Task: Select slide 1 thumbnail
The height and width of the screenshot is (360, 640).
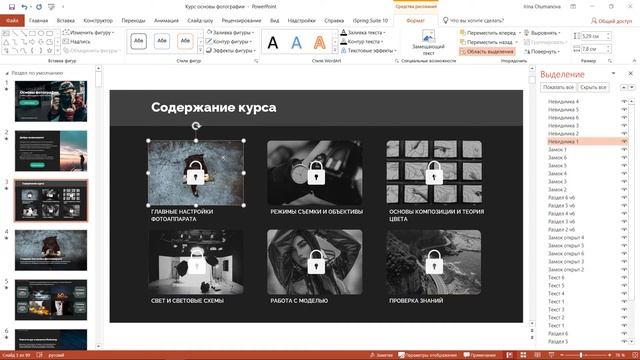Action: click(x=51, y=101)
